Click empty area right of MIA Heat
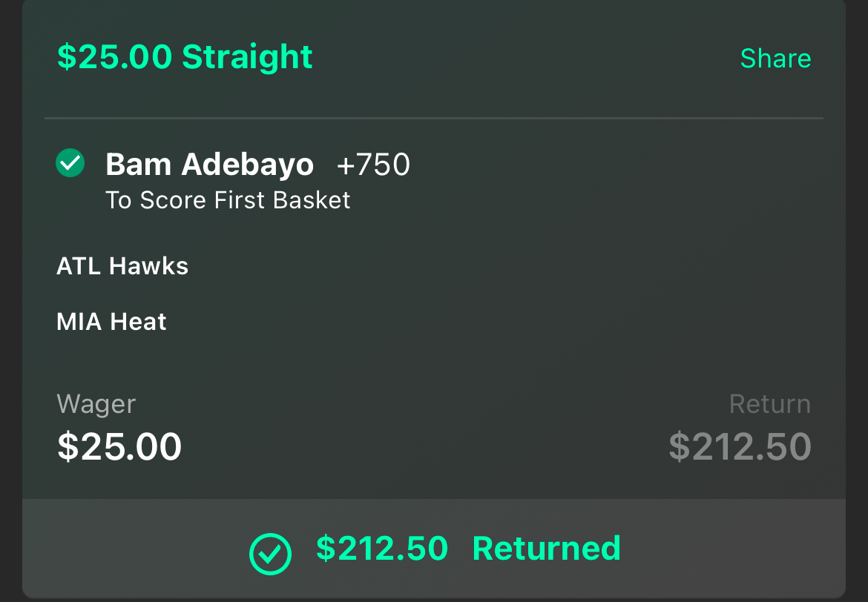 499,322
